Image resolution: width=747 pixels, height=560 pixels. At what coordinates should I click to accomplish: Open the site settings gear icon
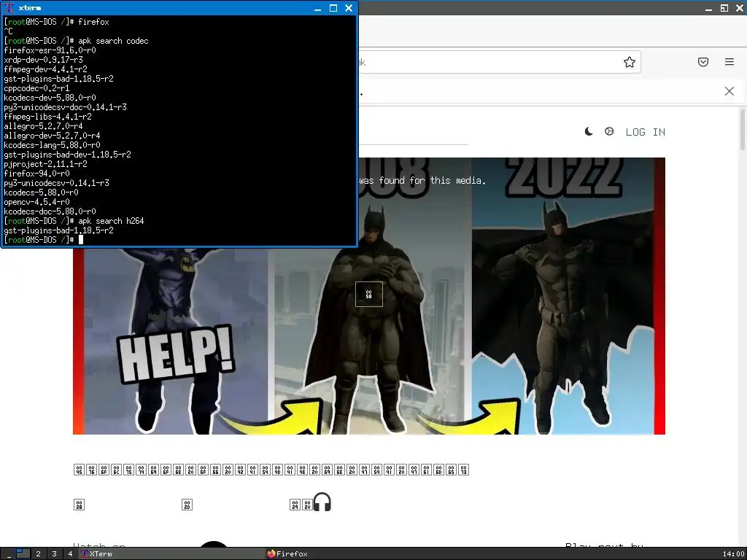click(609, 131)
